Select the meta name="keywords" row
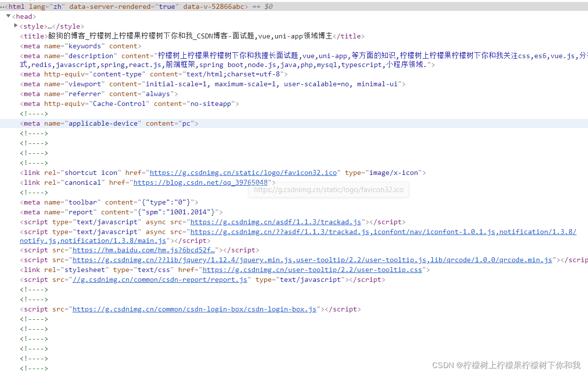The height and width of the screenshot is (374, 588). tap(81, 46)
